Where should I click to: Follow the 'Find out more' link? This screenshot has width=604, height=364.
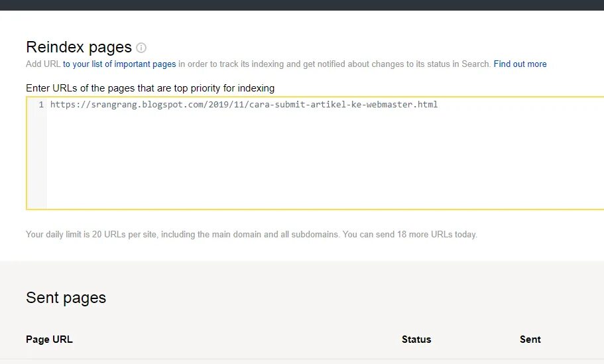(x=520, y=64)
